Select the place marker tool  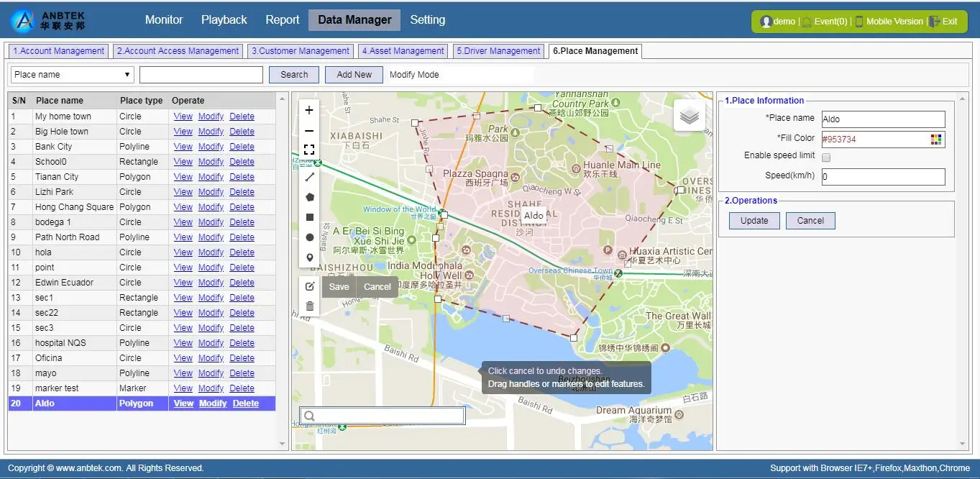(x=310, y=257)
